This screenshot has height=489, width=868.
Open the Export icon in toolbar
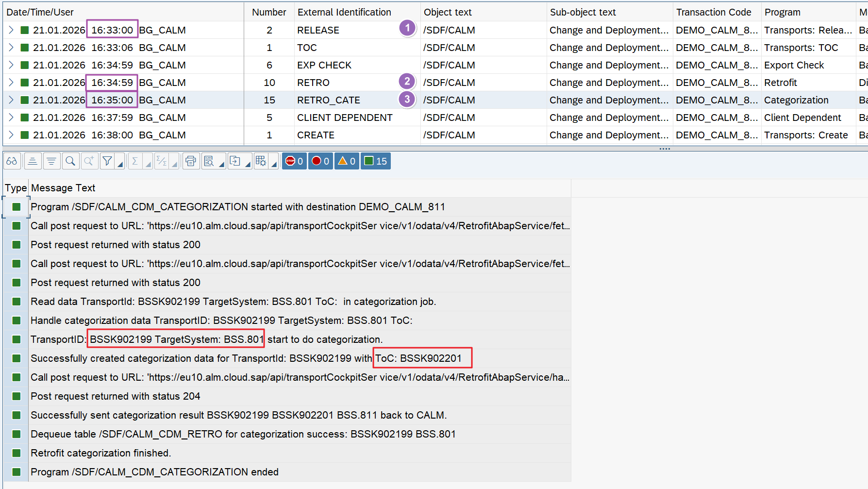tap(235, 161)
